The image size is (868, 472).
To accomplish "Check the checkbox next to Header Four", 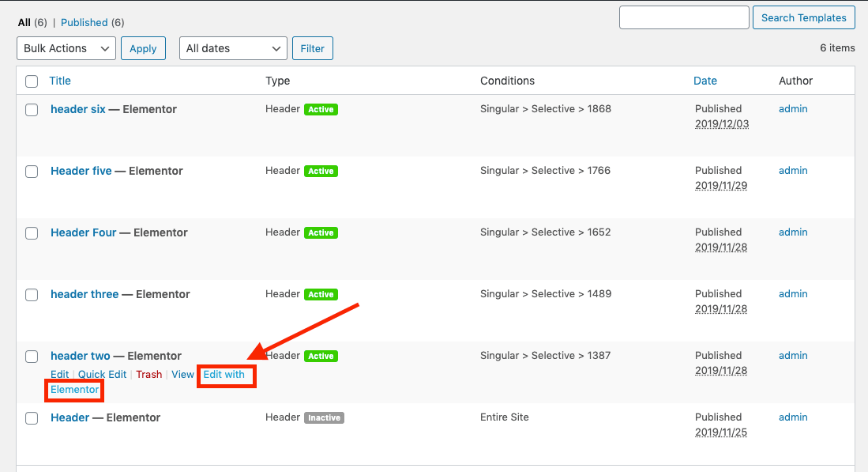I will 32,233.
